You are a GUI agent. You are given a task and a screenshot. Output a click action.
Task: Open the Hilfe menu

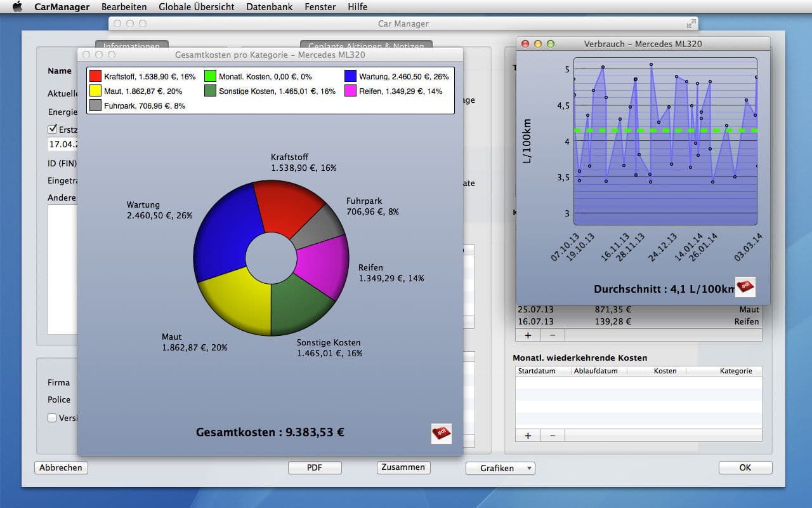tap(358, 7)
